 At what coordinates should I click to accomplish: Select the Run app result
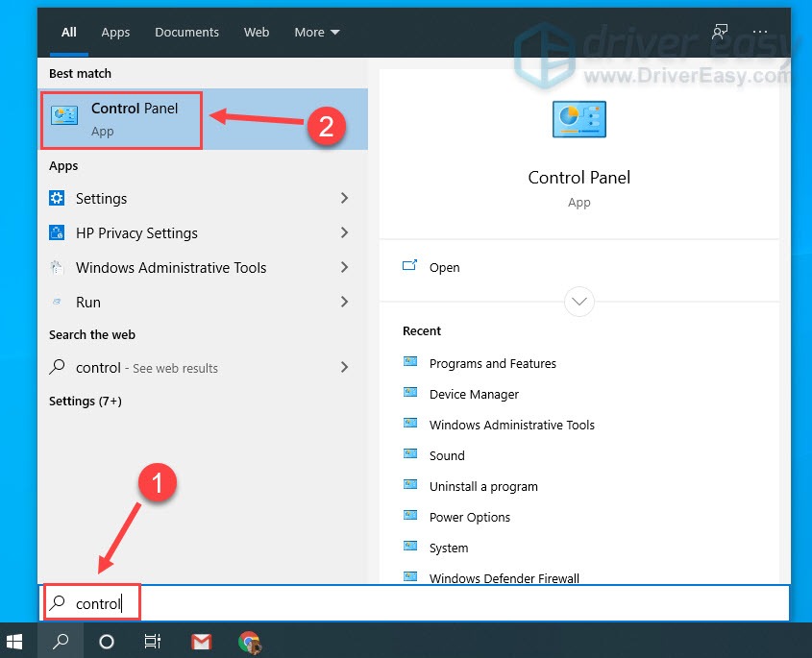[203, 302]
